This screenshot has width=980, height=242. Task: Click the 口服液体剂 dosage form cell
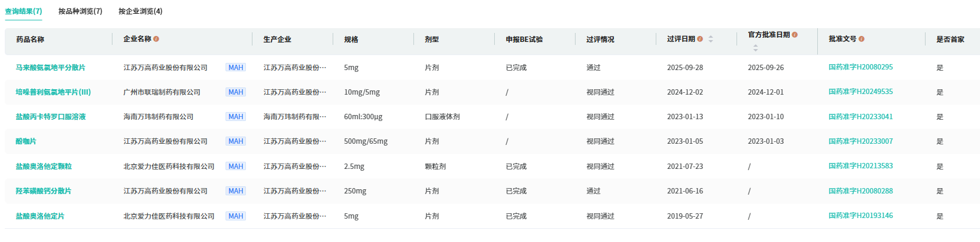pos(442,117)
